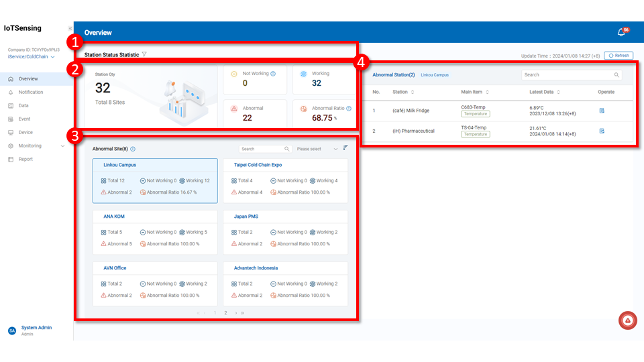This screenshot has width=644, height=362.
Task: Select the Taipei Cold Chain Expo card
Action: [285, 181]
